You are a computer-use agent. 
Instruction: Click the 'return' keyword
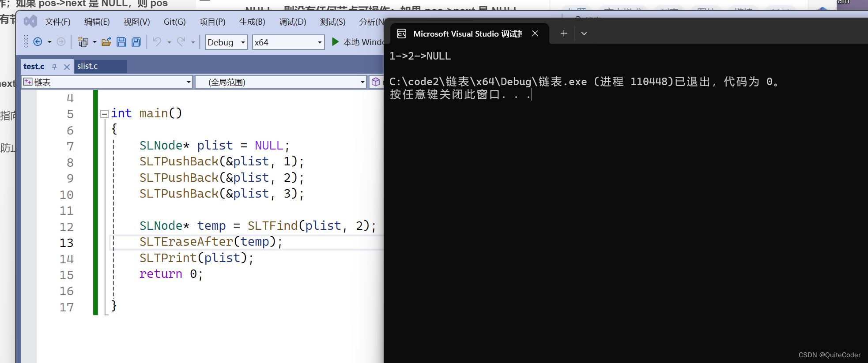(x=161, y=274)
